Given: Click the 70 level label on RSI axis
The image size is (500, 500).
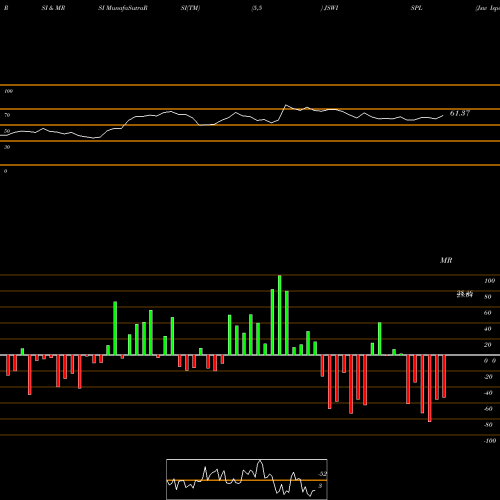Looking at the screenshot, I should pos(7,115).
